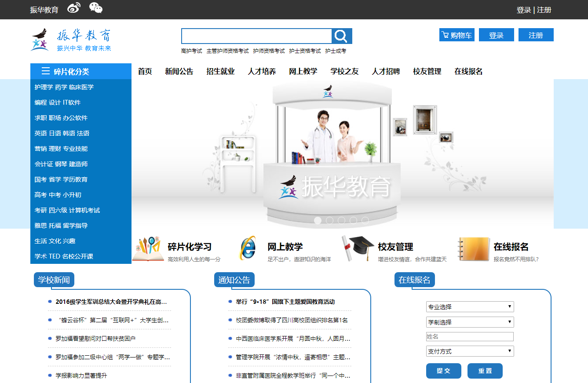Click the 提交 submit button
The image size is (588, 383).
(x=444, y=371)
